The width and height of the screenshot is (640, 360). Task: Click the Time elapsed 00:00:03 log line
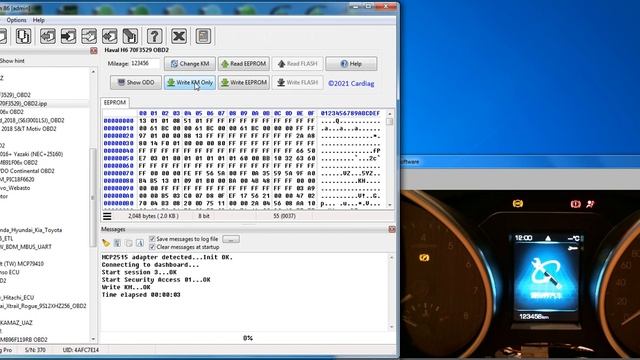click(x=141, y=295)
